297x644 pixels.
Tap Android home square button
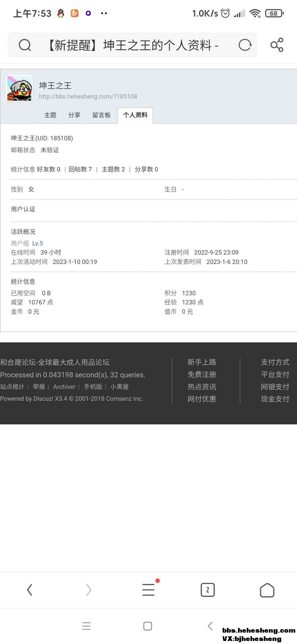pos(147,626)
